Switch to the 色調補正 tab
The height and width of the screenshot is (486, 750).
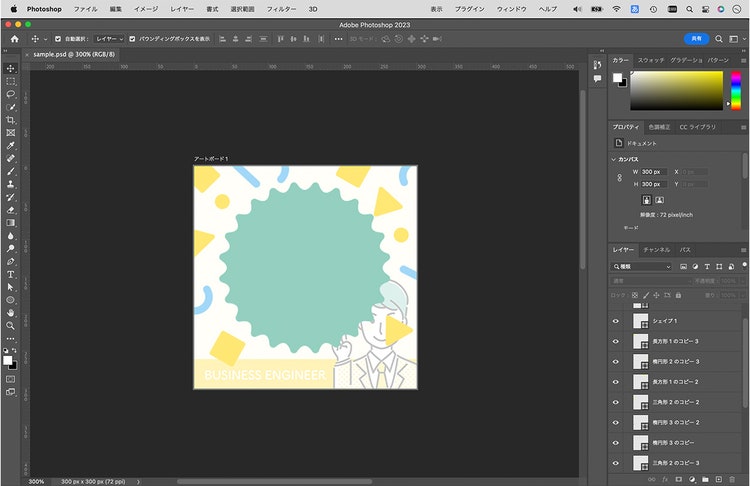[x=659, y=127]
